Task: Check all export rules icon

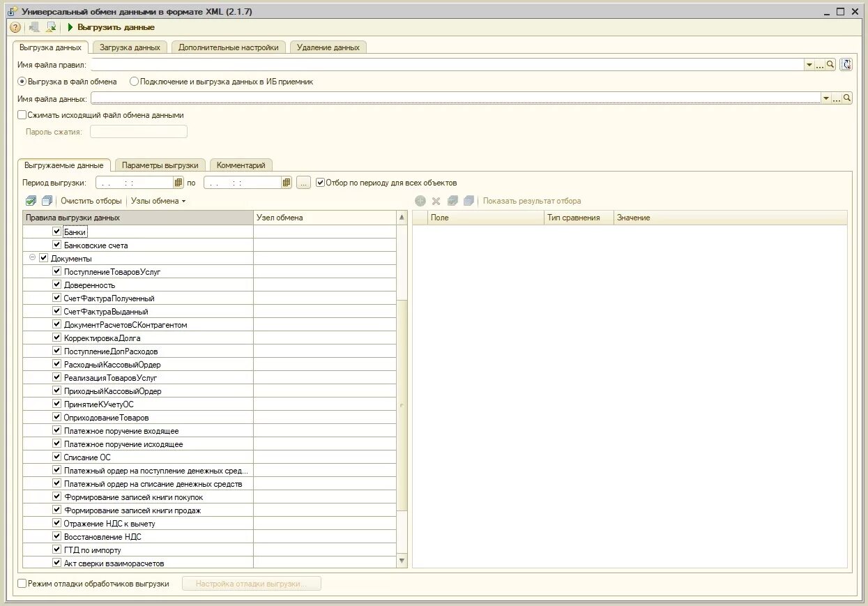Action: [31, 201]
